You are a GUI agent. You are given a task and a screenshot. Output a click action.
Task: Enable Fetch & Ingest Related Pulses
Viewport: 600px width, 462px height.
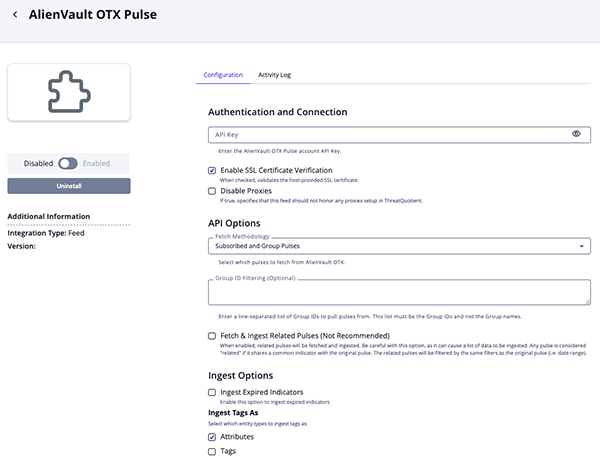pyautogui.click(x=212, y=336)
